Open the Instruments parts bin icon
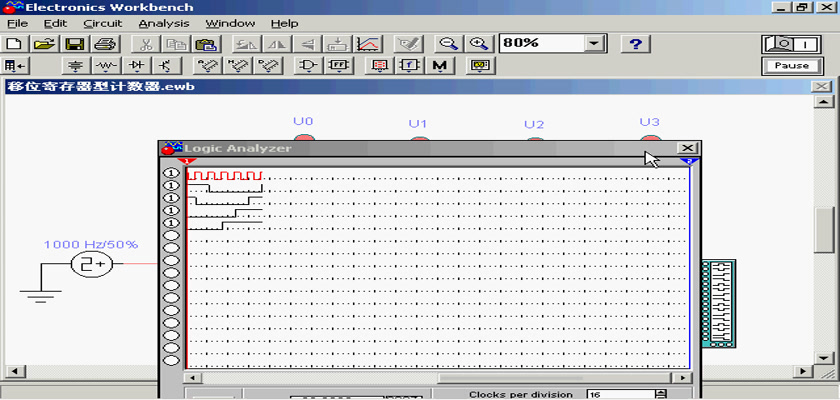Viewport: 840px width, 400px height. click(478, 66)
